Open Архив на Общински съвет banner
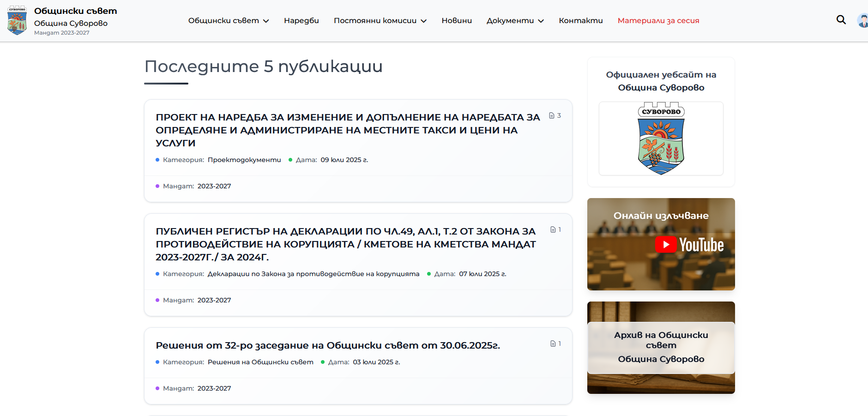Screen dimensions: 868x416 pos(661,348)
